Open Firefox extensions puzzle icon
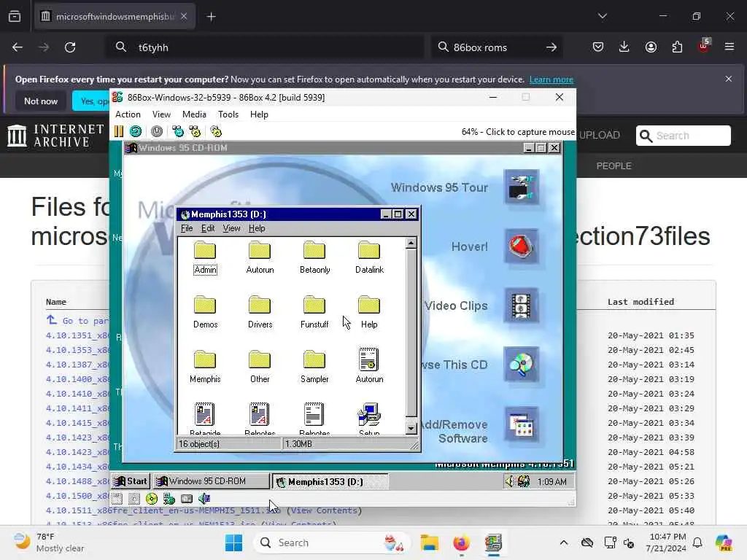747x560 pixels. (677, 47)
